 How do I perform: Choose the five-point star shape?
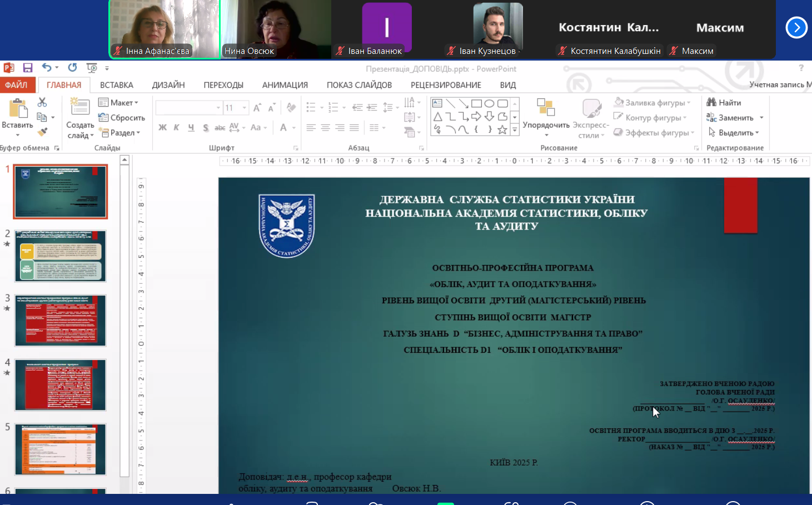click(502, 129)
